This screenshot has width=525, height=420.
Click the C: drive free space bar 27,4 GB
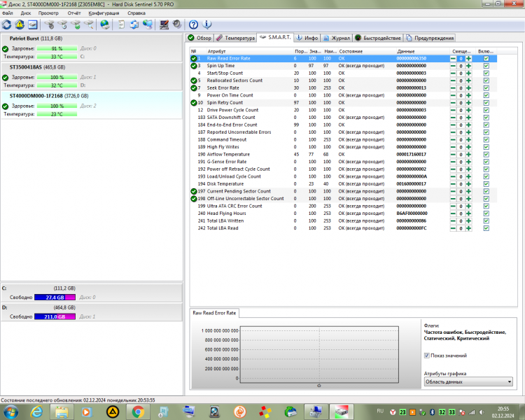[x=55, y=297]
